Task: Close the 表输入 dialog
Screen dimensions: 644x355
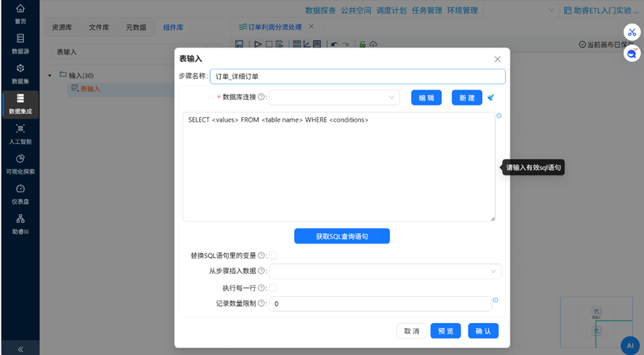Action: (x=498, y=59)
